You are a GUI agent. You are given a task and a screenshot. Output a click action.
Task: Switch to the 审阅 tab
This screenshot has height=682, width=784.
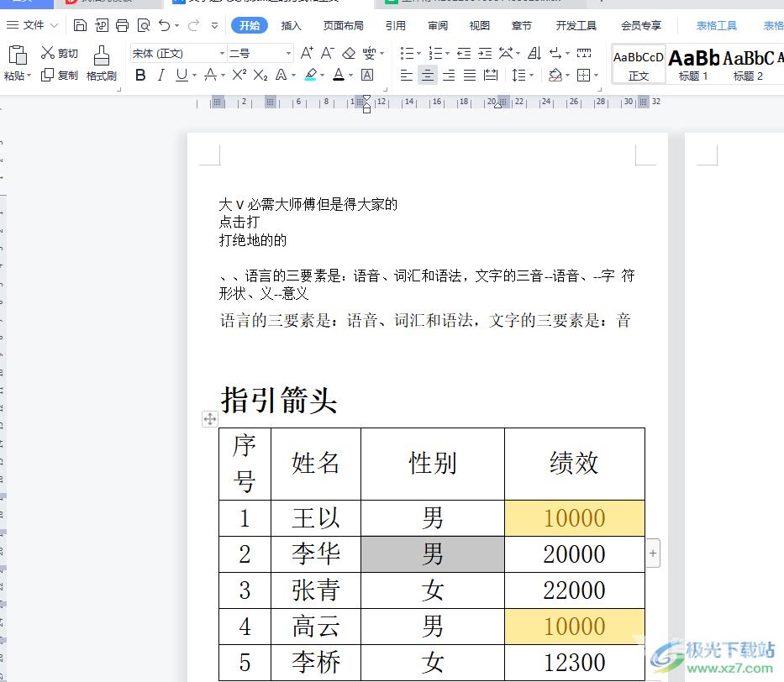coord(438,25)
